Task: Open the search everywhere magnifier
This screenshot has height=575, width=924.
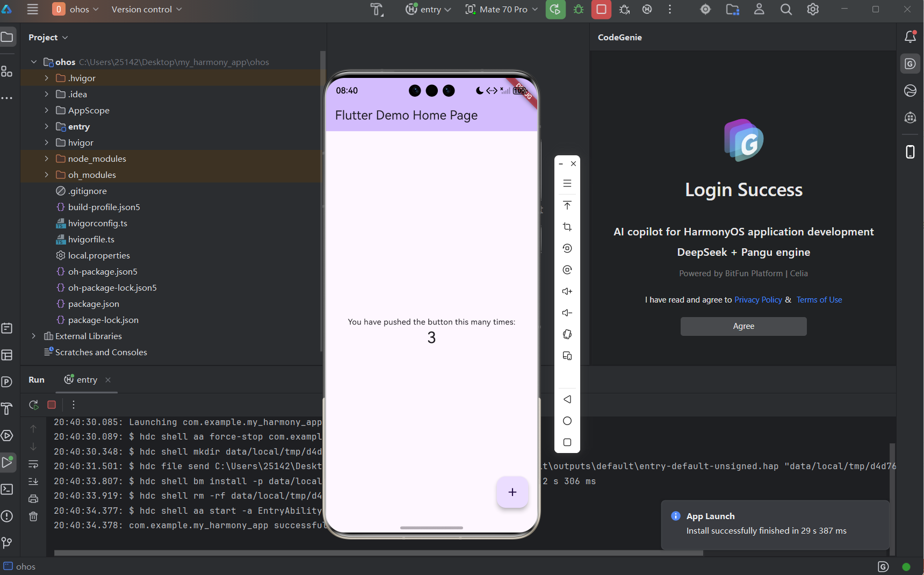Action: 786,9
